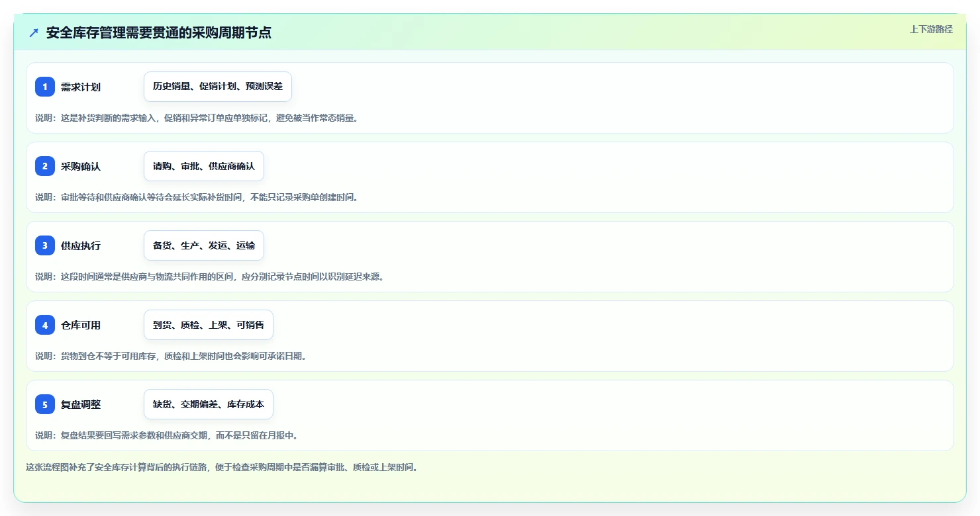Select the 备货、生产、发运、运输 chip
This screenshot has width=980, height=516.
[204, 245]
